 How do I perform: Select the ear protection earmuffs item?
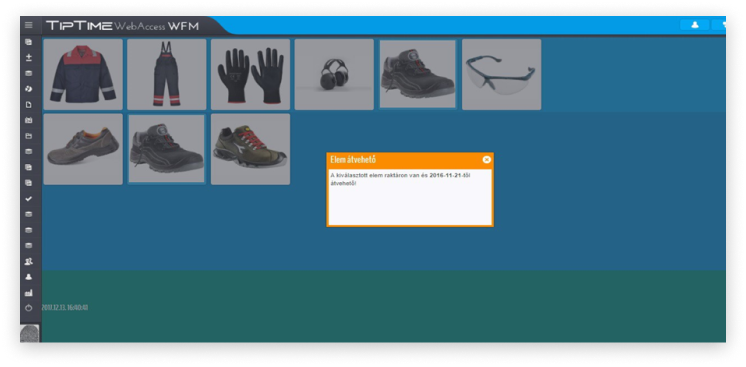coord(334,74)
